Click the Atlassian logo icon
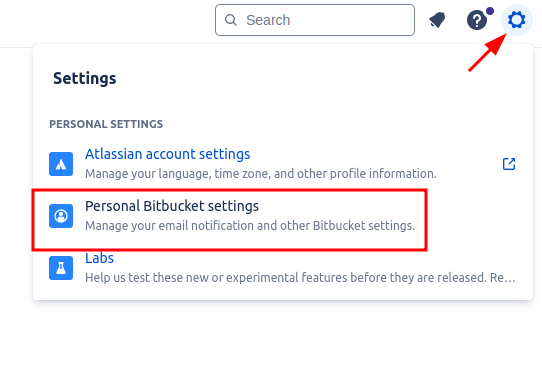 tap(61, 164)
